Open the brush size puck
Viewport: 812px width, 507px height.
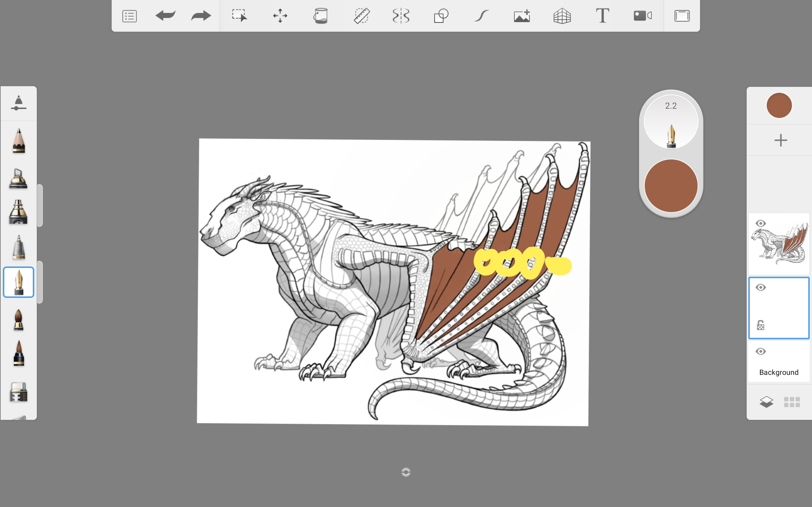point(671,121)
